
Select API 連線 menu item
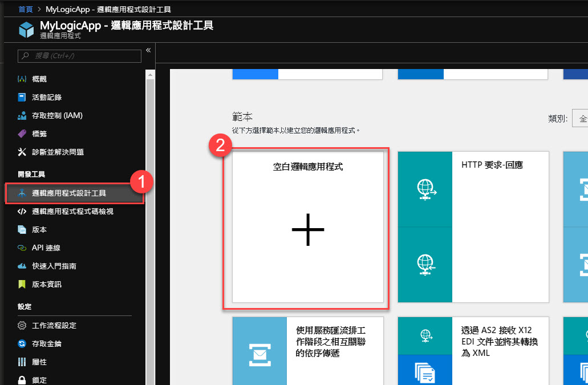click(46, 248)
